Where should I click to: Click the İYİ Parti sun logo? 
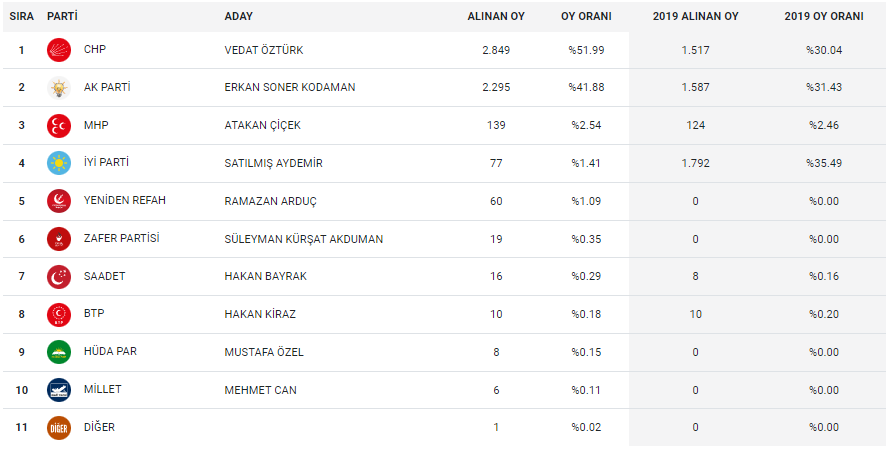tap(59, 163)
